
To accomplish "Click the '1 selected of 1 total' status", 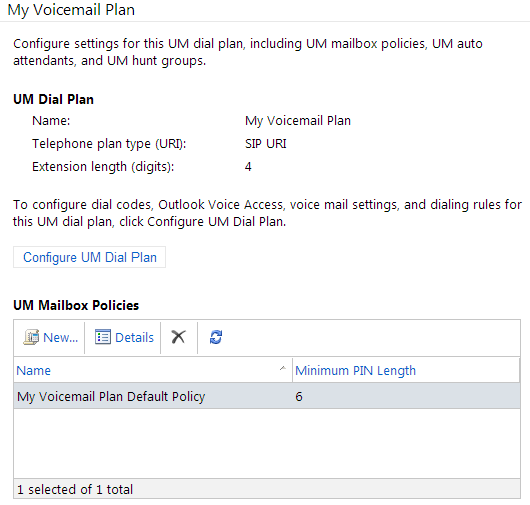I will pos(75,489).
